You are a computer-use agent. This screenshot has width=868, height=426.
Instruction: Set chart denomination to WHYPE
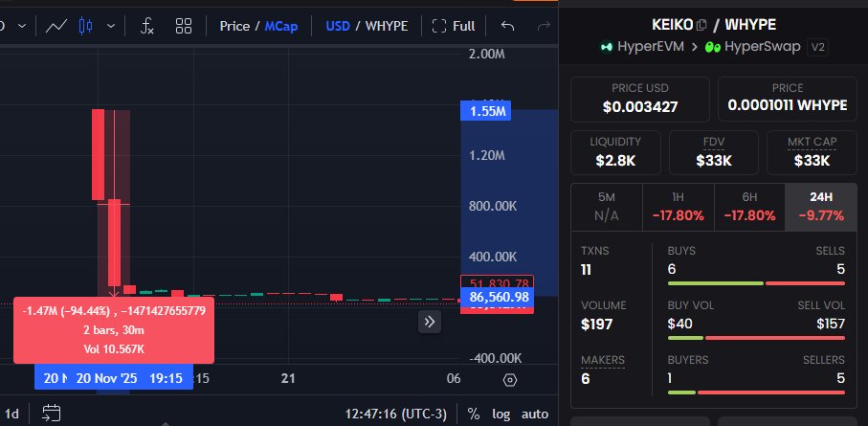click(x=387, y=26)
